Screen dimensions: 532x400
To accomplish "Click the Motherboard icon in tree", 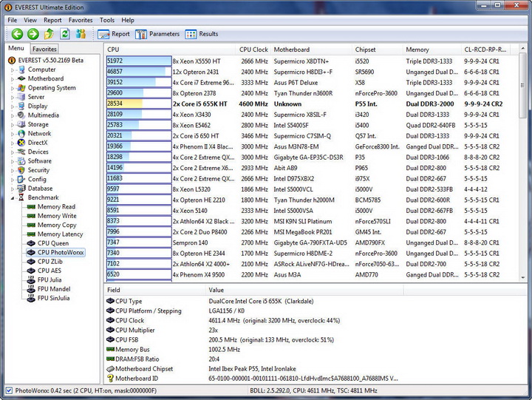I will [x=21, y=79].
